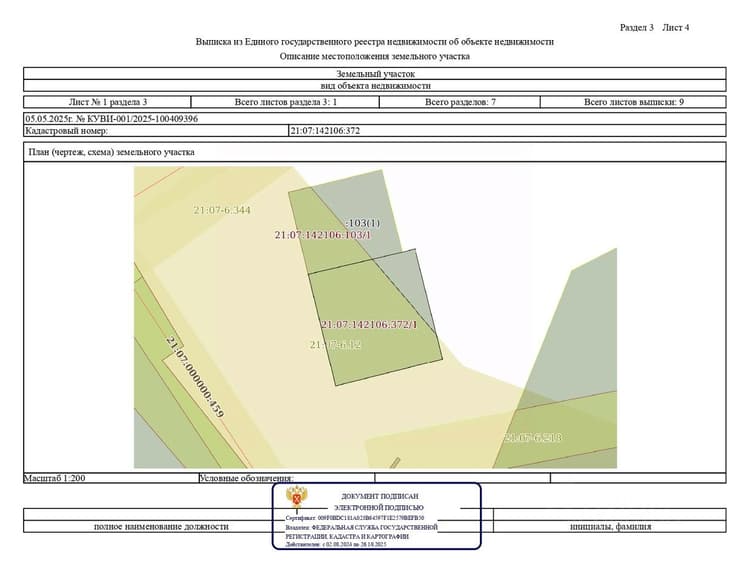The height and width of the screenshot is (580, 750).
Task: Click the 21:07:000000:459 road parcel label
Action: pyautogui.click(x=195, y=377)
